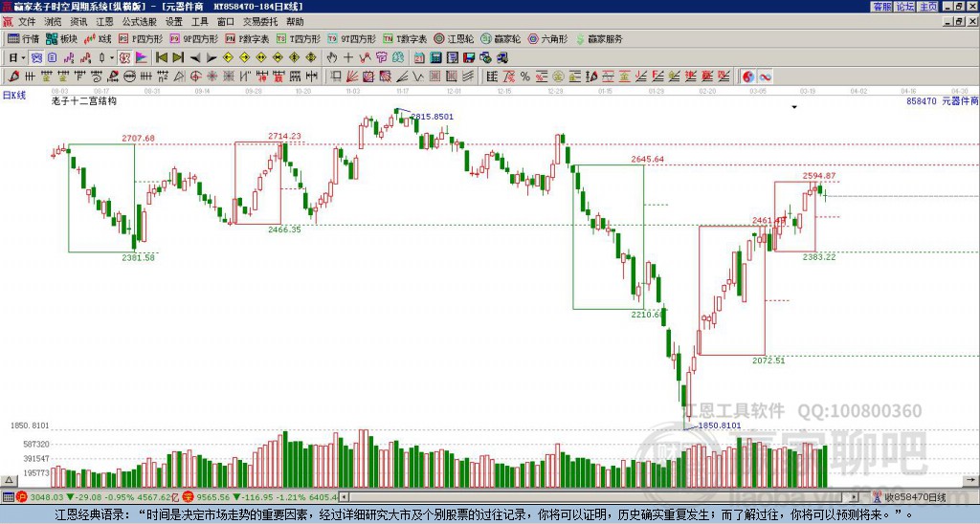Viewport: 980px width, 524px height.
Task: Open the 江恩 menu
Action: 104,22
